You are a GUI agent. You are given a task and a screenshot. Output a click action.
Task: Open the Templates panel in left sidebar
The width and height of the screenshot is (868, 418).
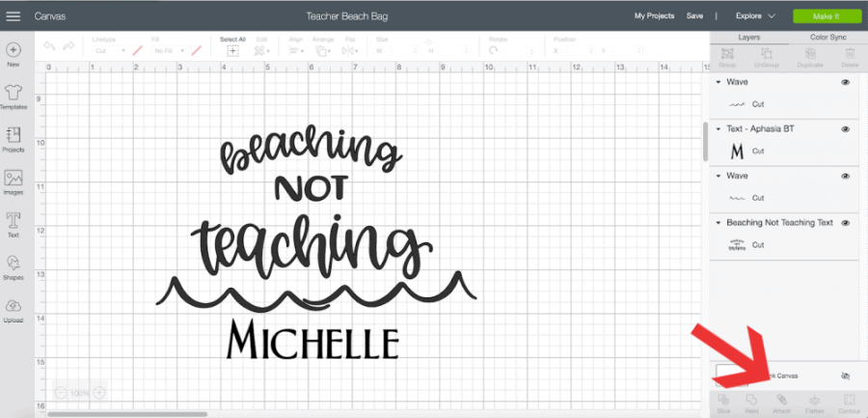tap(14, 96)
